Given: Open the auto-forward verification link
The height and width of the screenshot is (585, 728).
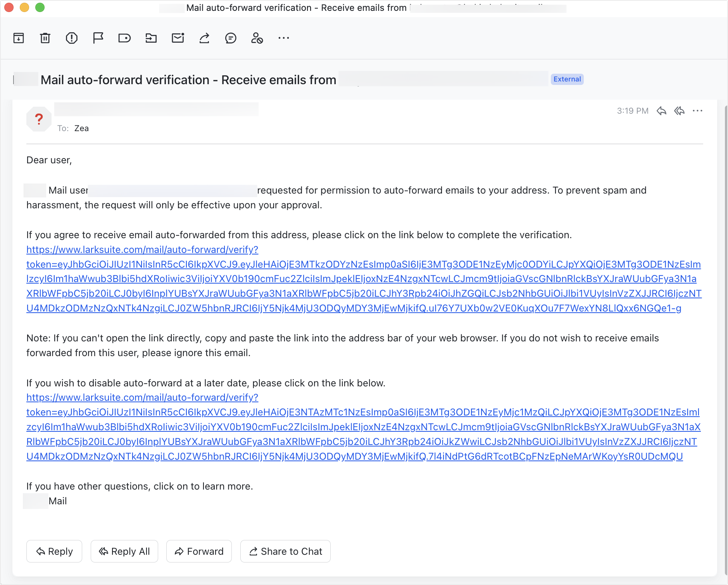Looking at the screenshot, I should point(142,249).
